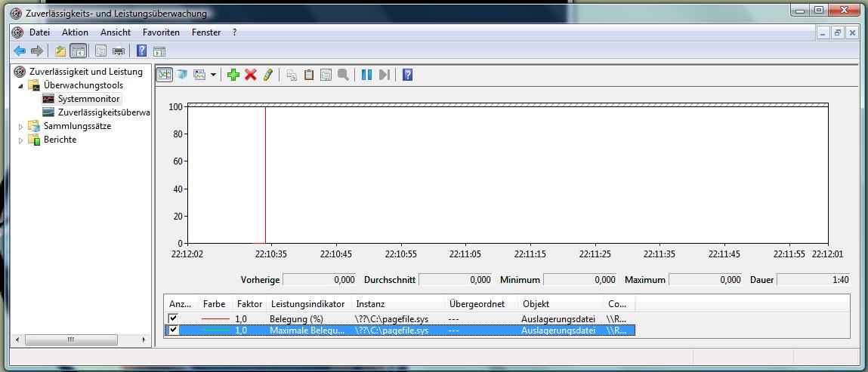Click the Durchschnitt value field

pos(456,280)
